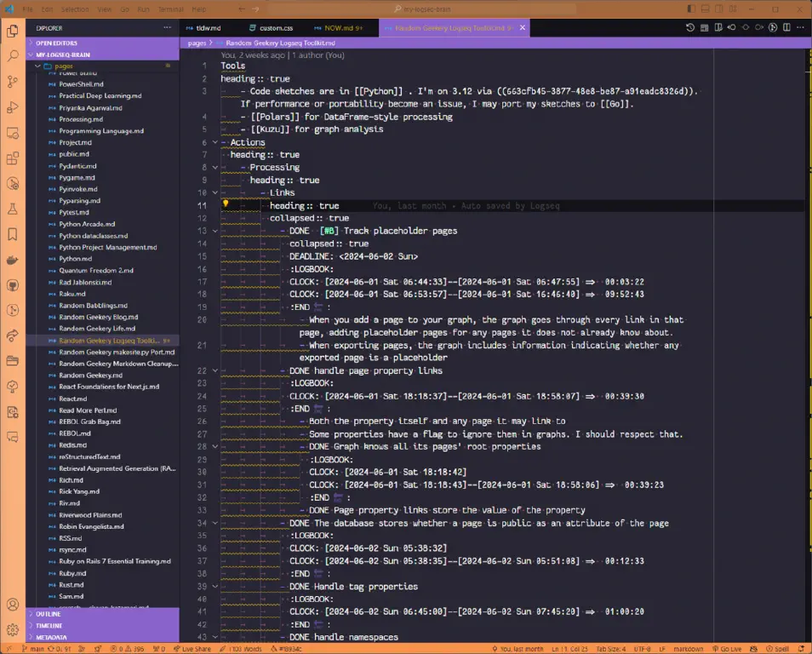Open the Manage settings gear
The width and height of the screenshot is (812, 654).
13,629
